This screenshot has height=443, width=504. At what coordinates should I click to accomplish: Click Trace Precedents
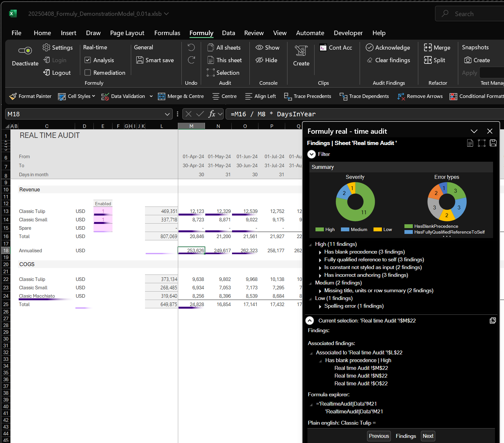pyautogui.click(x=307, y=96)
